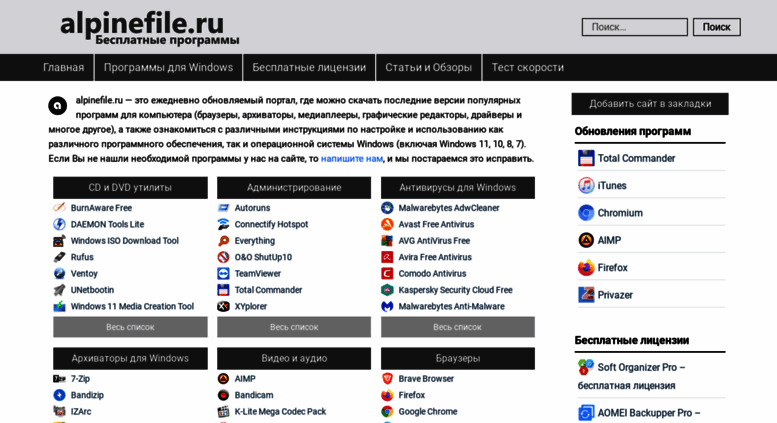Viewport: 777px width, 423px height.
Task: Click the AVG AntiVirus Free icon
Action: [387, 241]
